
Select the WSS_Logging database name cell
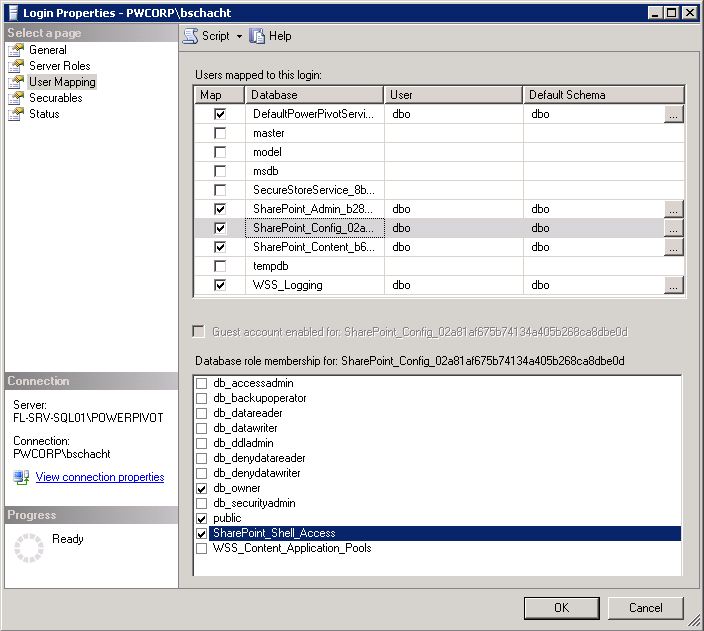[314, 285]
